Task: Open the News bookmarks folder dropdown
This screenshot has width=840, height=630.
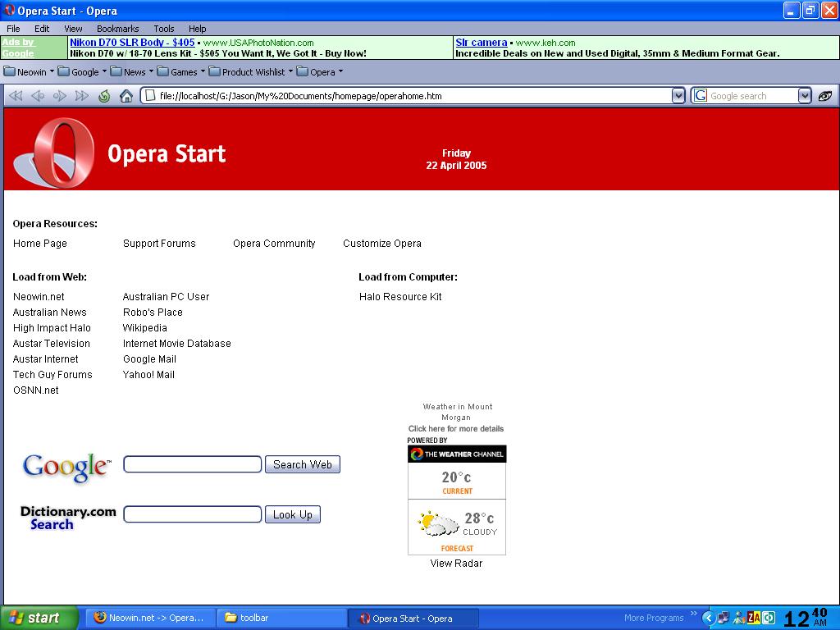Action: pyautogui.click(x=131, y=72)
